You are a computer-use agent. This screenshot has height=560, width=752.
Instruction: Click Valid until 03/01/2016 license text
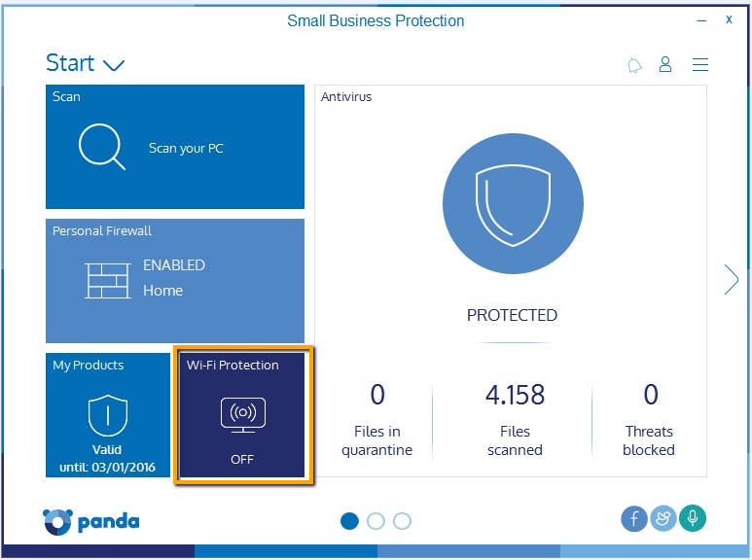(107, 458)
